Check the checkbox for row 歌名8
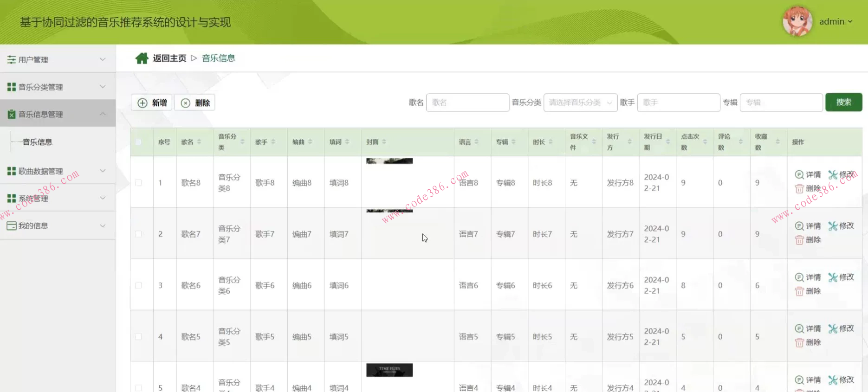This screenshot has width=868, height=392. [138, 183]
